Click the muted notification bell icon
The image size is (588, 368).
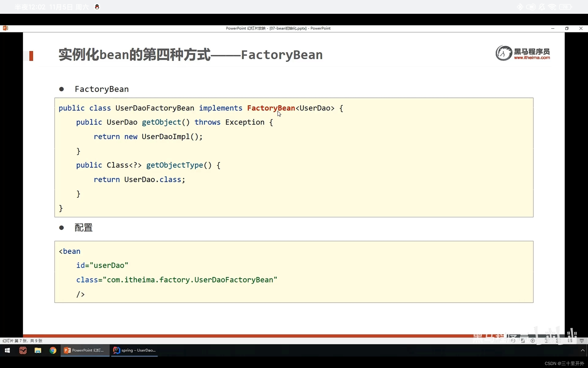[542, 7]
